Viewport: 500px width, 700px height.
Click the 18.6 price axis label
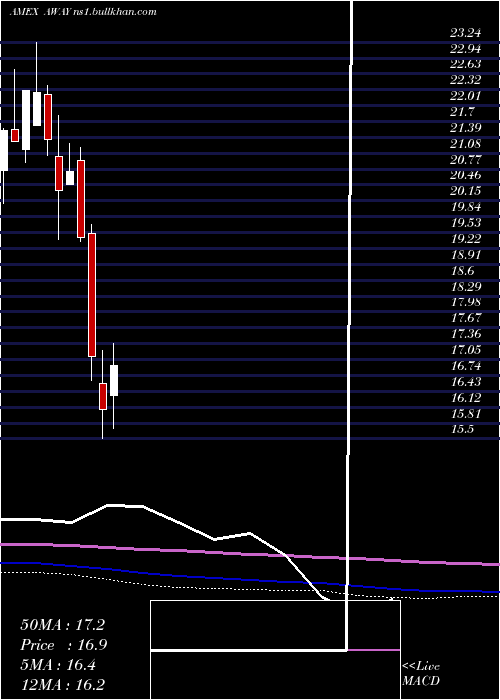[462, 271]
